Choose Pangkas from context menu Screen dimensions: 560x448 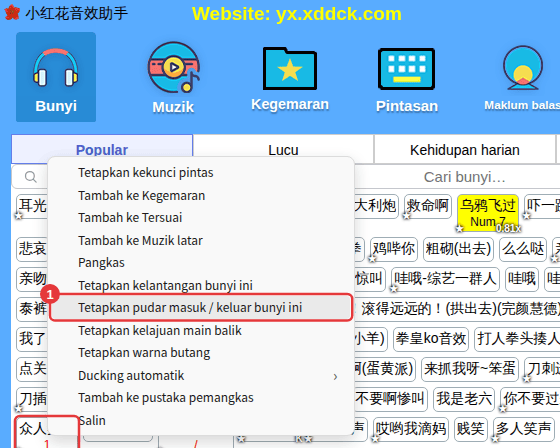pos(201,263)
